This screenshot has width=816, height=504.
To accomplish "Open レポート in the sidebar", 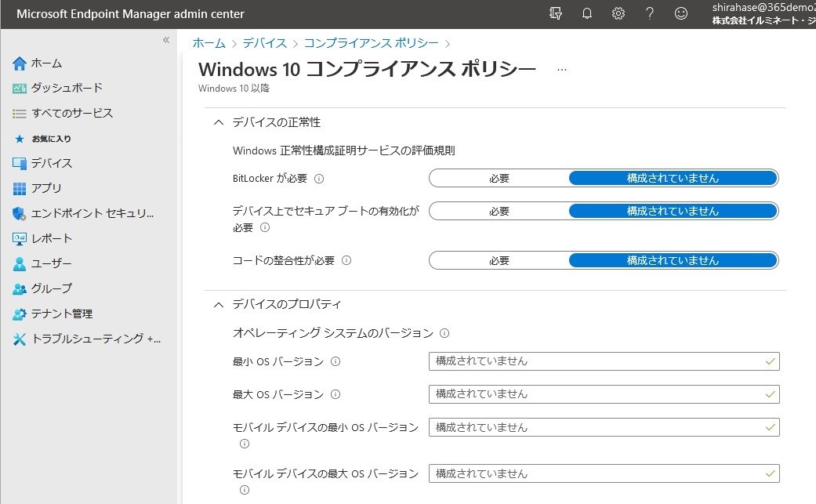I will point(52,239).
